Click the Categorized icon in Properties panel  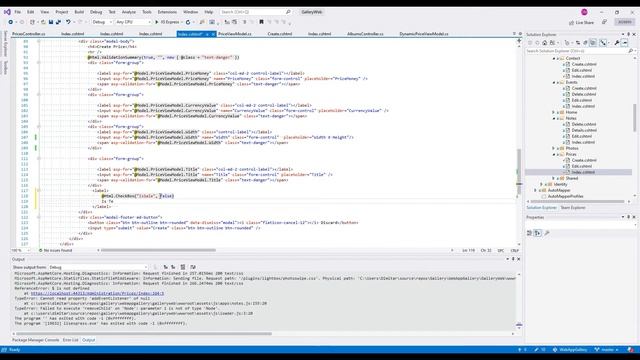529,233
